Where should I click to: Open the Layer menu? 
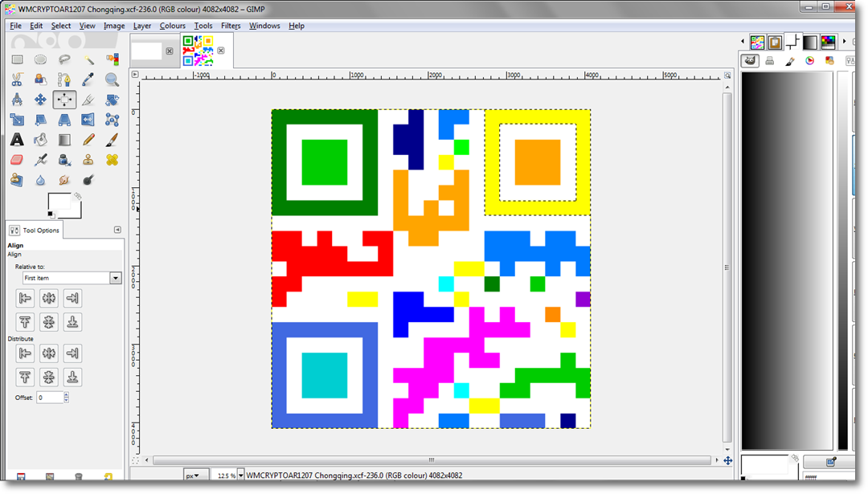point(141,26)
